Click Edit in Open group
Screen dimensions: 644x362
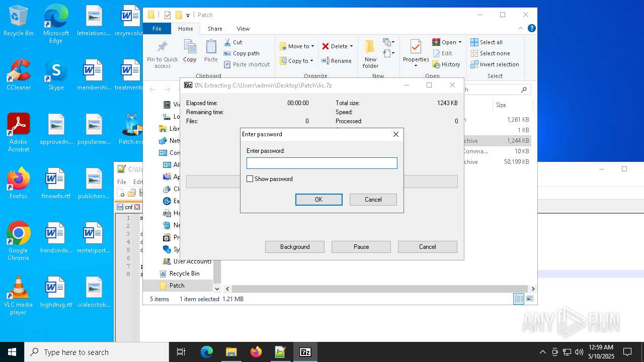click(x=442, y=53)
